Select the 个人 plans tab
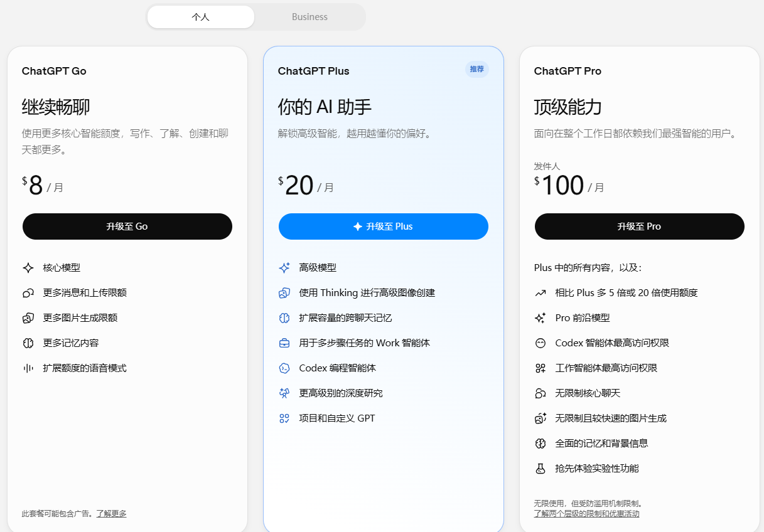764x532 pixels. tap(201, 17)
